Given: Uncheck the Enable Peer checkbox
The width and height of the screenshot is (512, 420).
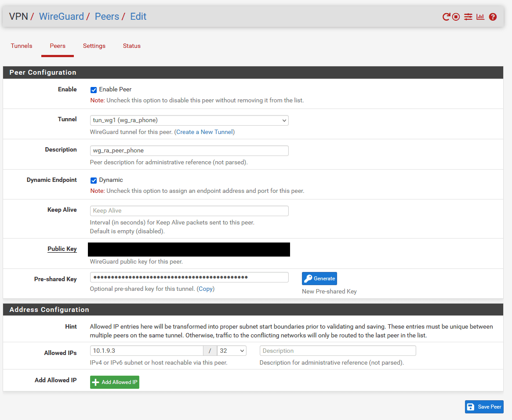Looking at the screenshot, I should click(93, 90).
